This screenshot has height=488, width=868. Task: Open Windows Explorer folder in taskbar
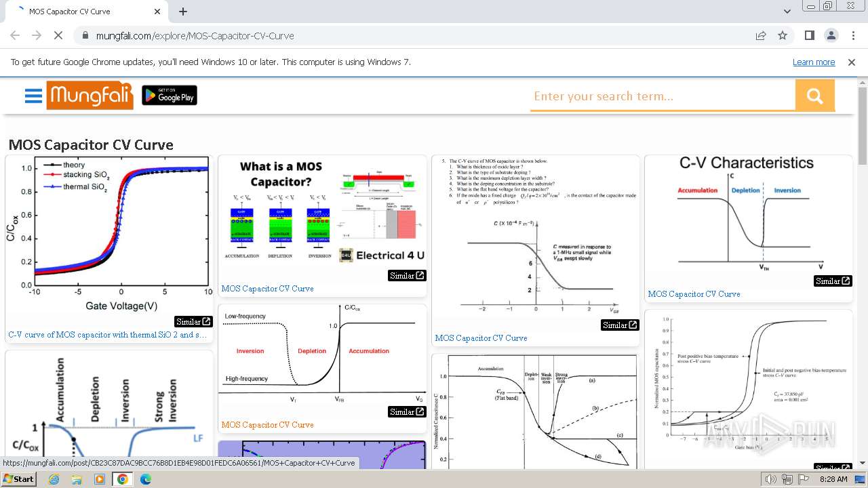click(77, 479)
